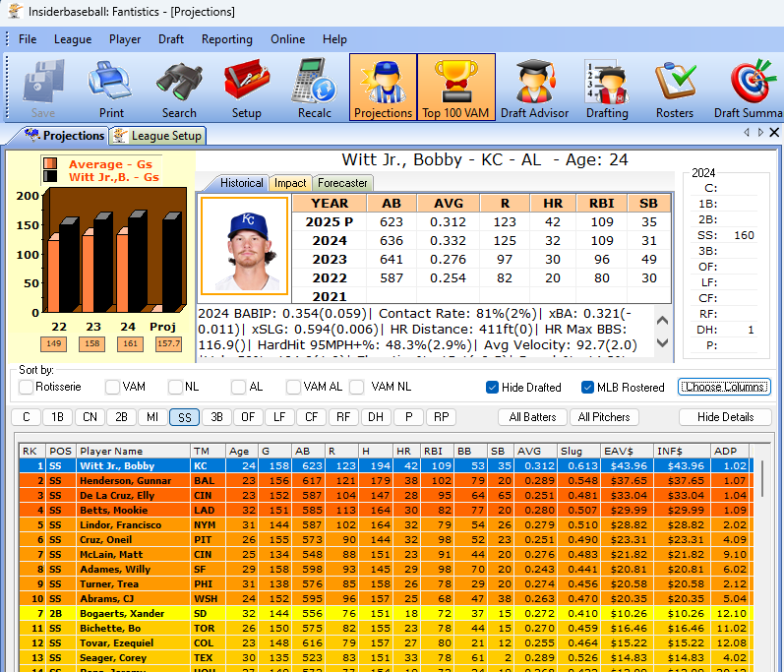Select the Projections document tab
Image resolution: width=784 pixels, height=672 pixels.
point(64,136)
